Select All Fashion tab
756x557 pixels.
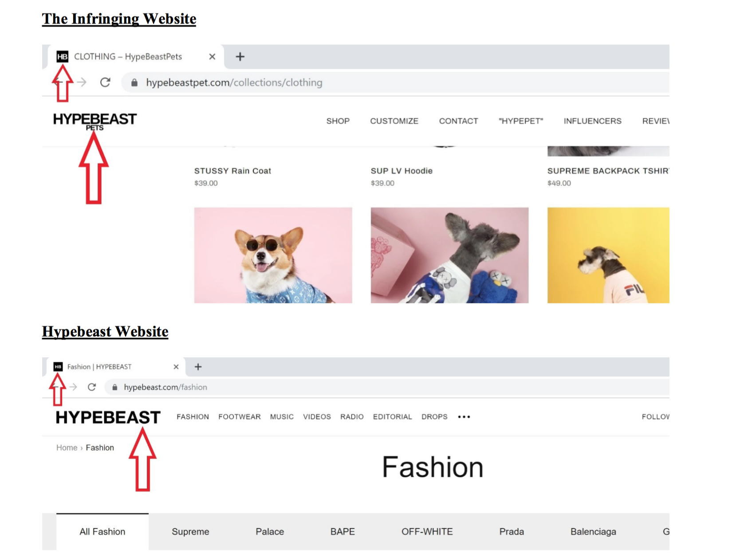tap(102, 532)
